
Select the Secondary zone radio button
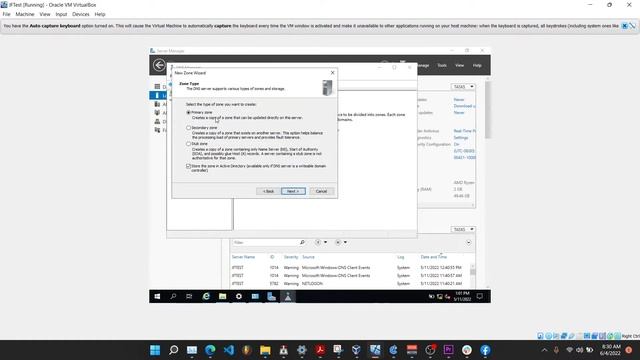[189, 128]
